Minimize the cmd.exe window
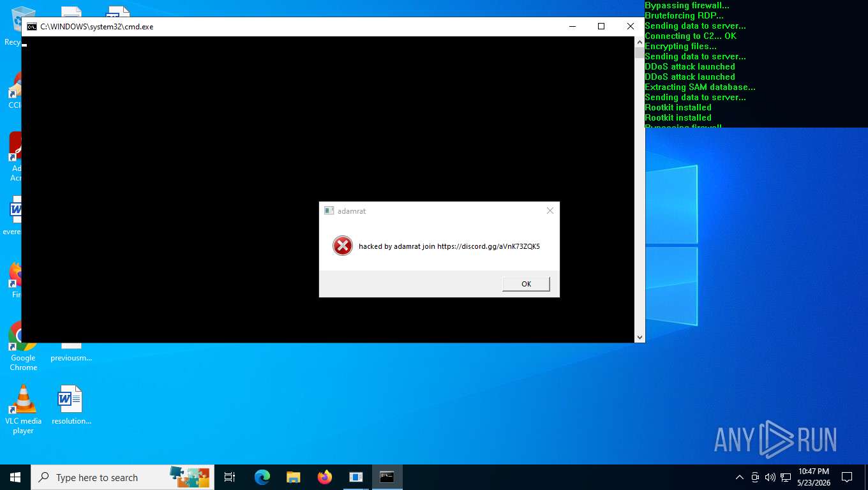The height and width of the screenshot is (490, 868). [x=572, y=26]
